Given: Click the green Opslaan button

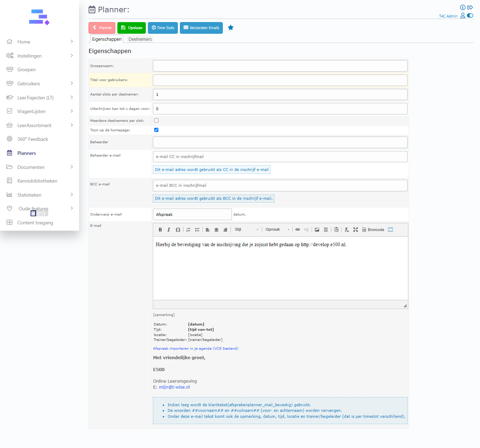Looking at the screenshot, I should click(x=131, y=28).
